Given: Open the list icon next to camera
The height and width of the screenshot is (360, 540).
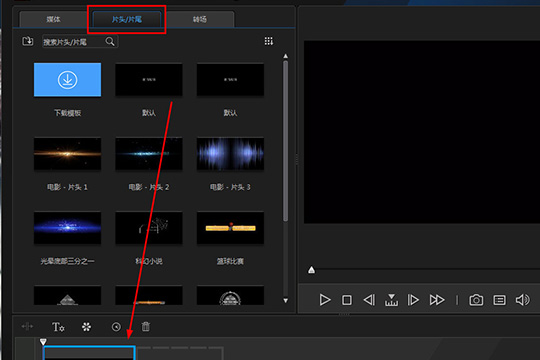Looking at the screenshot, I should (499, 300).
